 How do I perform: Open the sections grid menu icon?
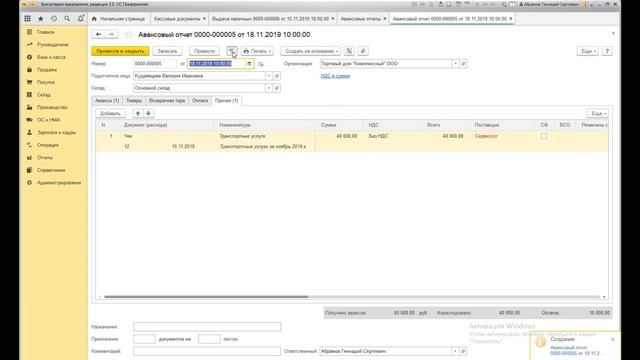click(27, 19)
